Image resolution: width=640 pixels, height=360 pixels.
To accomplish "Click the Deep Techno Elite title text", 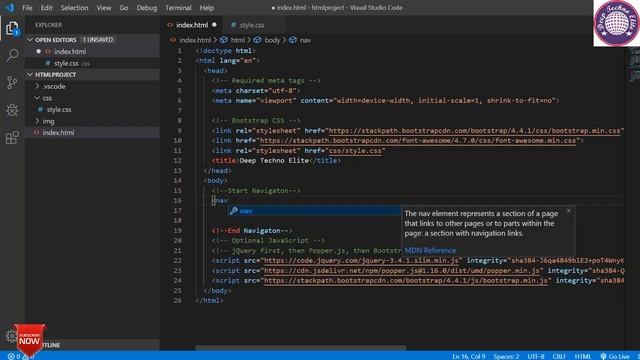I will [274, 160].
